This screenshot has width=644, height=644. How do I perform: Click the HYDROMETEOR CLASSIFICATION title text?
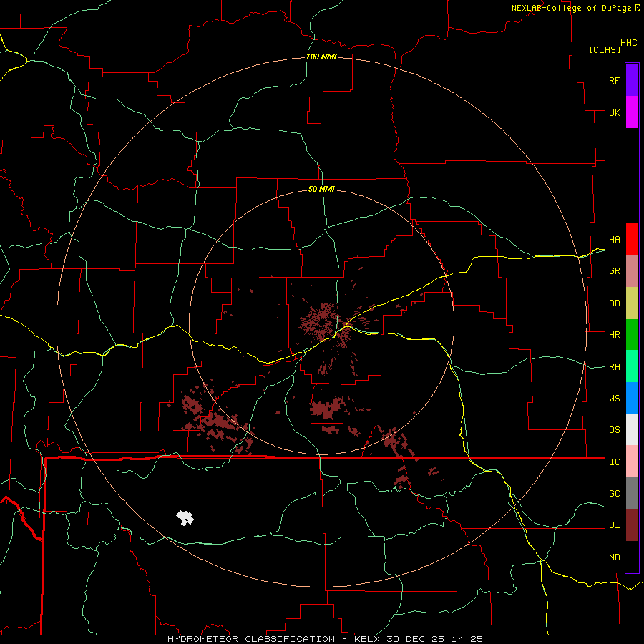[x=251, y=639]
